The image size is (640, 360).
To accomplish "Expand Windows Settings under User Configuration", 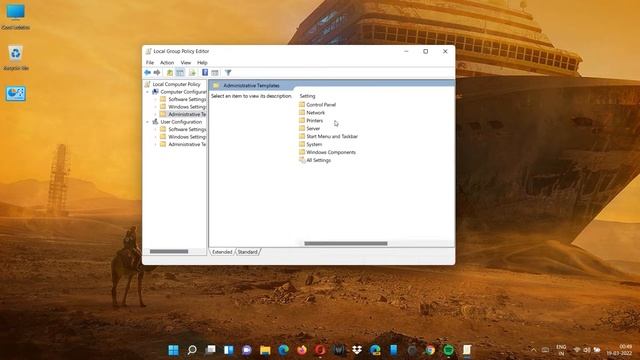I will pos(156,137).
